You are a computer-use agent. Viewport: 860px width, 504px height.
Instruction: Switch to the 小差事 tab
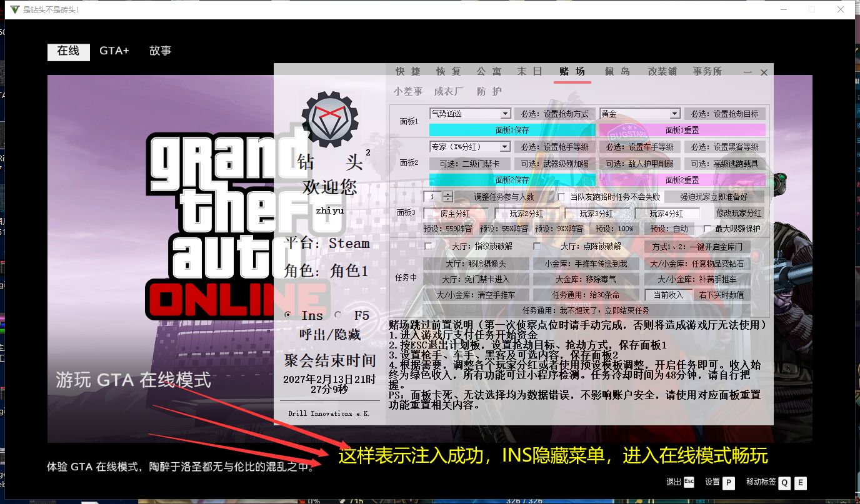[408, 91]
